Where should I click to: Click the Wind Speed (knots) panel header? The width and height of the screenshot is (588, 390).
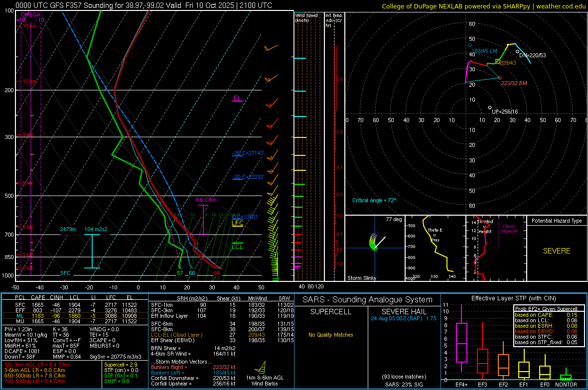click(x=306, y=17)
